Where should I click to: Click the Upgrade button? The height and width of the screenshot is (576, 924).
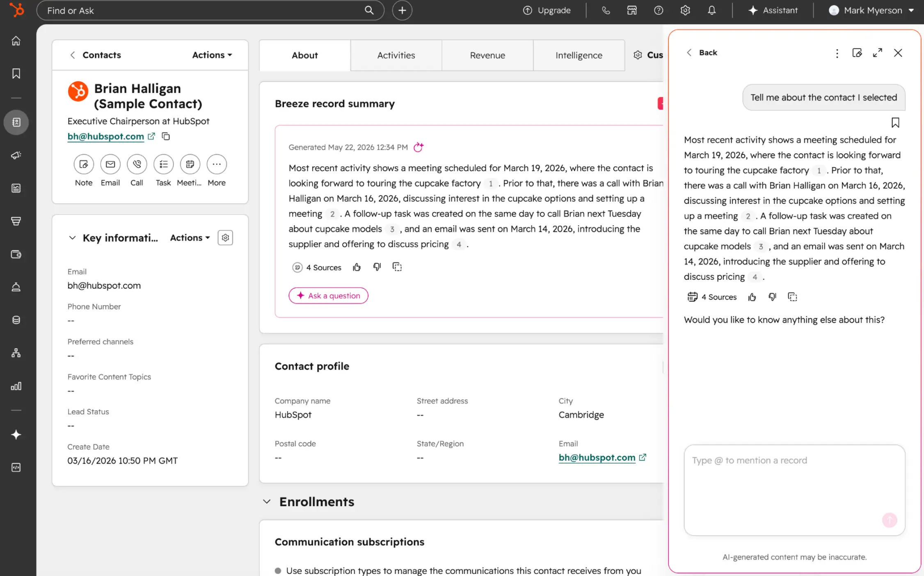click(x=547, y=10)
